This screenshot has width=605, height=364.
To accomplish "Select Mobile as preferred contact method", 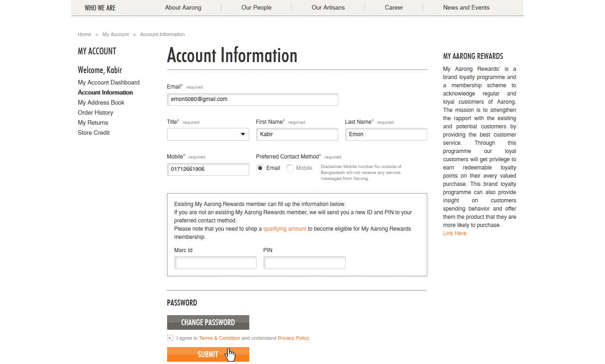I will coord(290,168).
